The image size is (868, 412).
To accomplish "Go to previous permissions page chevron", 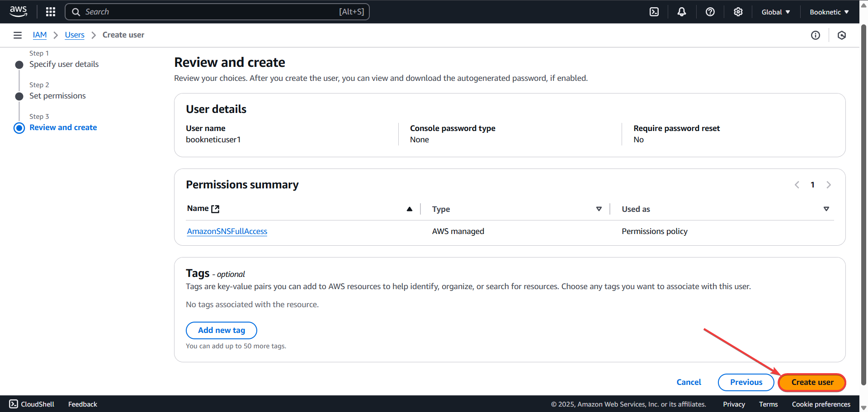I will 797,185.
